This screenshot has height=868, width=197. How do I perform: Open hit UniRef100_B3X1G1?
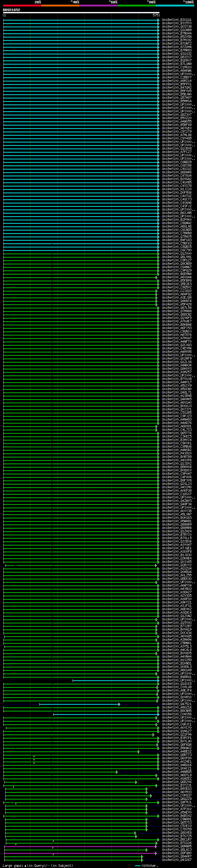(177, 20)
